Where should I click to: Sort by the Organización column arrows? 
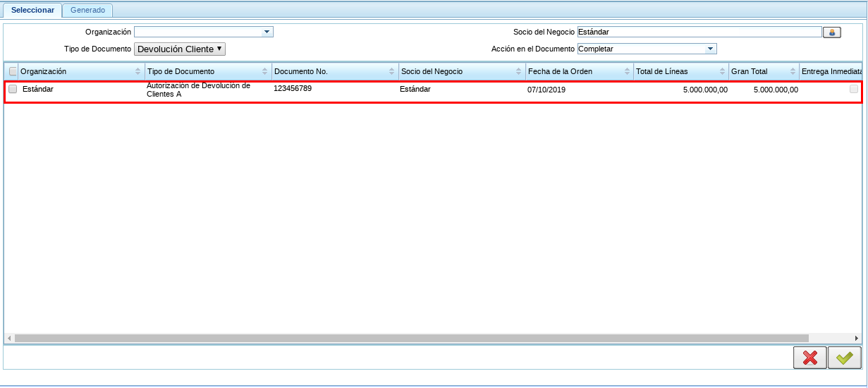tap(137, 72)
